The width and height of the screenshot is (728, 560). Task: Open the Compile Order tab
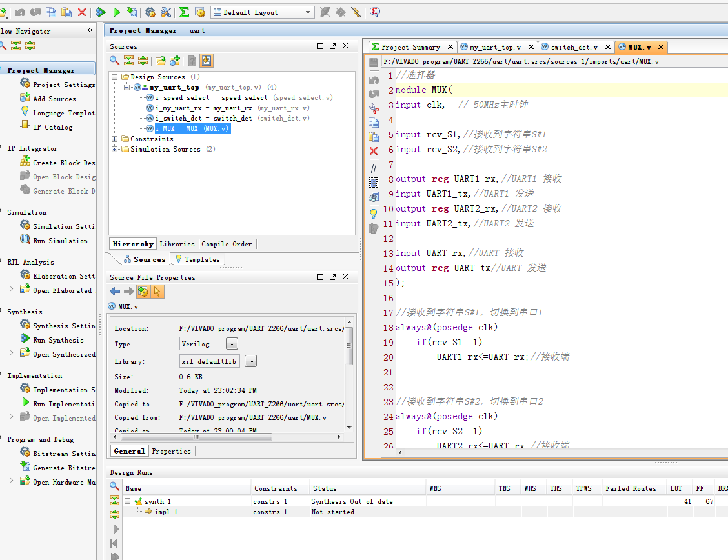[x=227, y=244]
